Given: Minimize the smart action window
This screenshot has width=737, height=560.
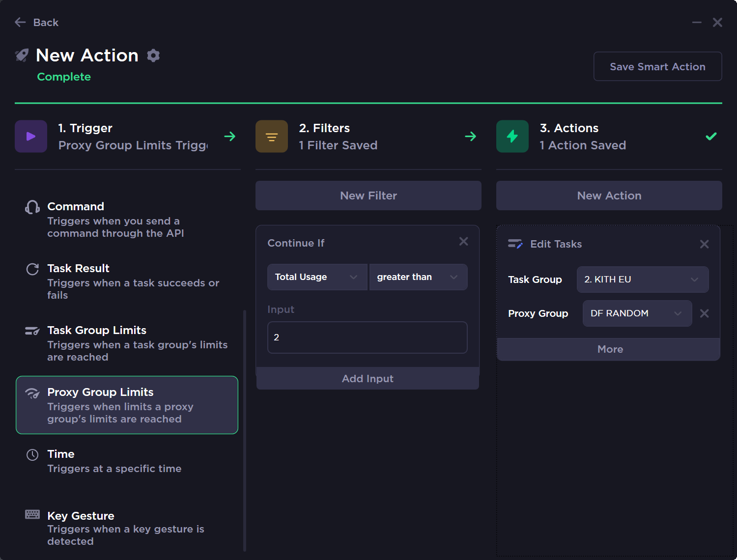Looking at the screenshot, I should pos(697,22).
